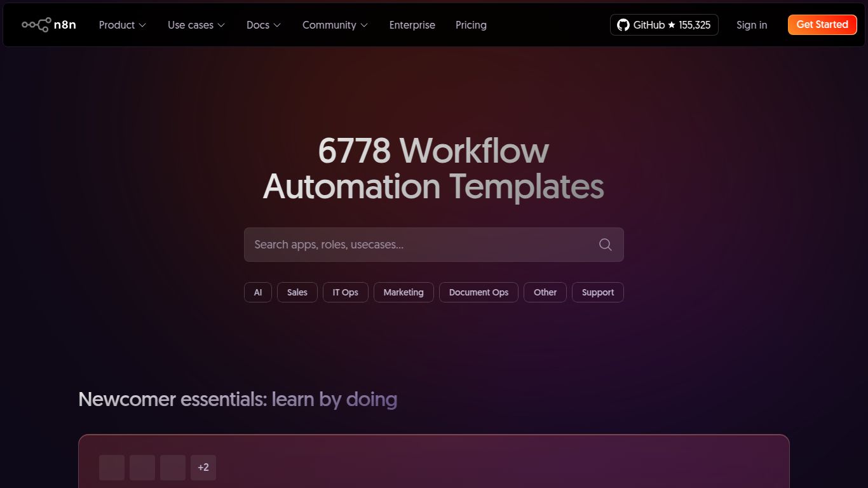Toggle the AI category filter
The width and height of the screenshot is (868, 488).
tap(257, 292)
